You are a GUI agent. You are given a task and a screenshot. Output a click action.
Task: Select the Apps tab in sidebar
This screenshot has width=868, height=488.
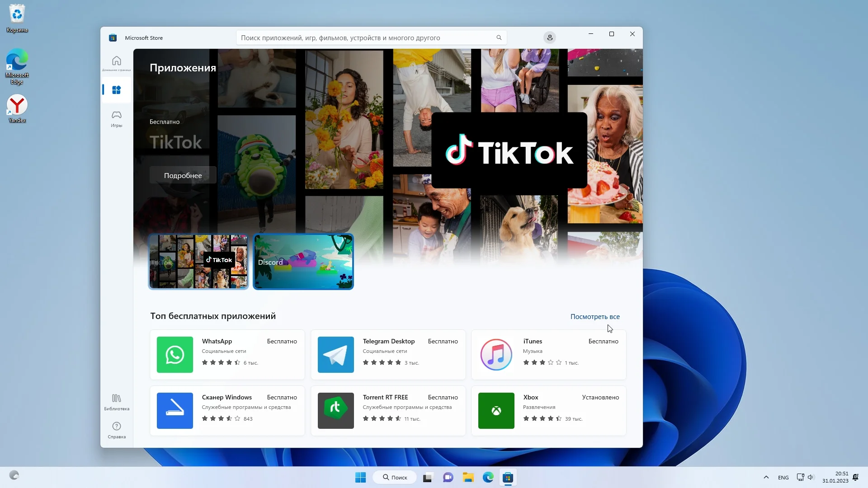click(x=116, y=90)
